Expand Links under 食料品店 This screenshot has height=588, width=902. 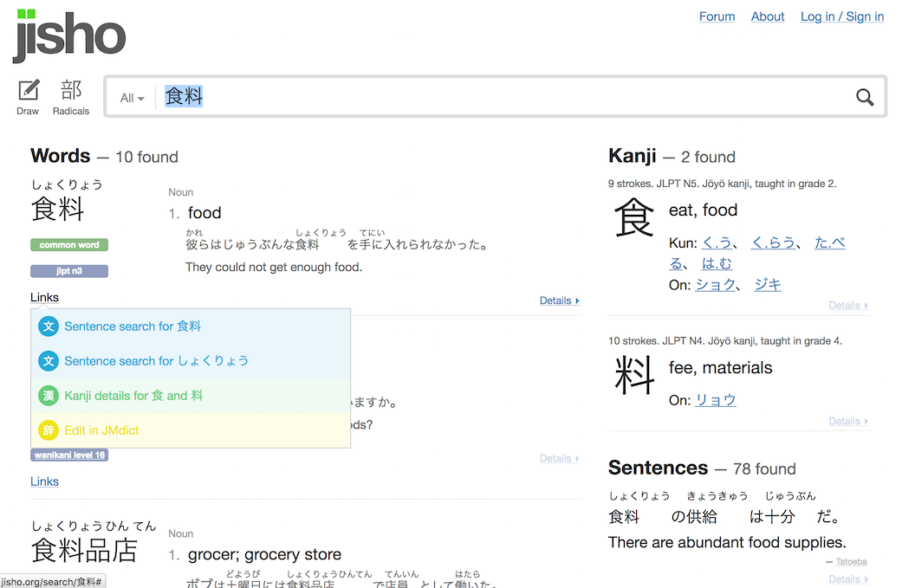tap(44, 481)
